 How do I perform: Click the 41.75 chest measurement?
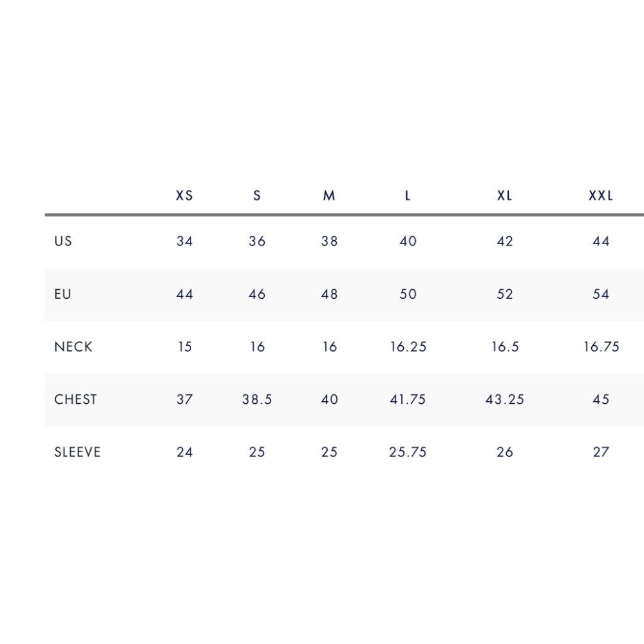[408, 399]
